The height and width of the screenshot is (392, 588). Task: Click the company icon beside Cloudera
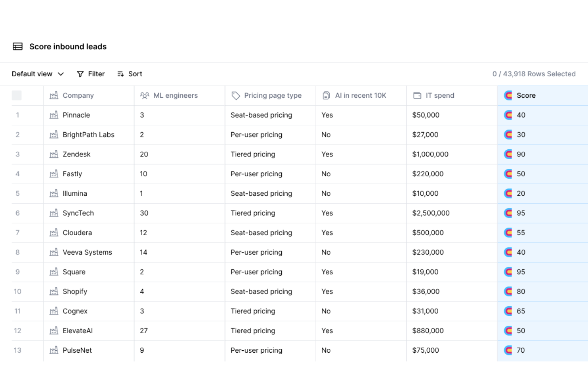[54, 233]
